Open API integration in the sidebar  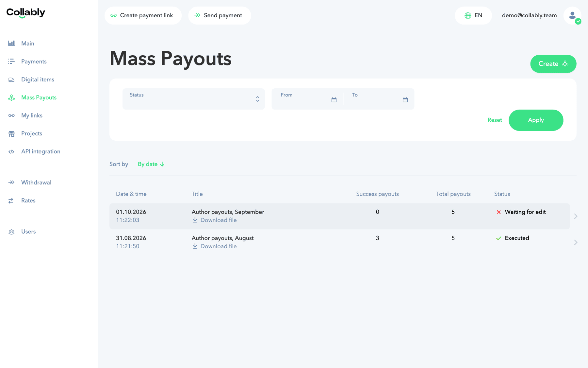(41, 151)
